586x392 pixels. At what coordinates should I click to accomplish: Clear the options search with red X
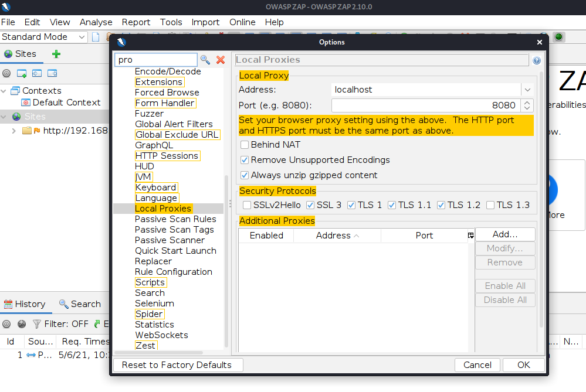221,60
